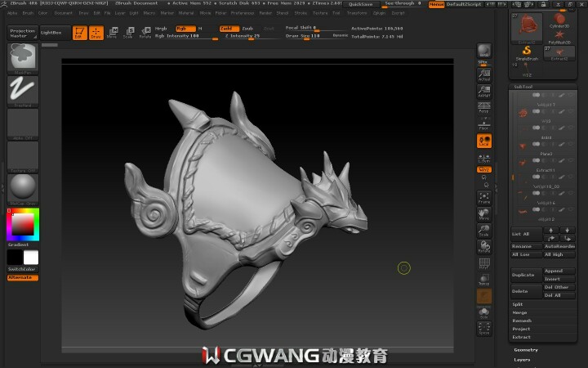Select the Scale transform icon in top toolbar

[128, 33]
